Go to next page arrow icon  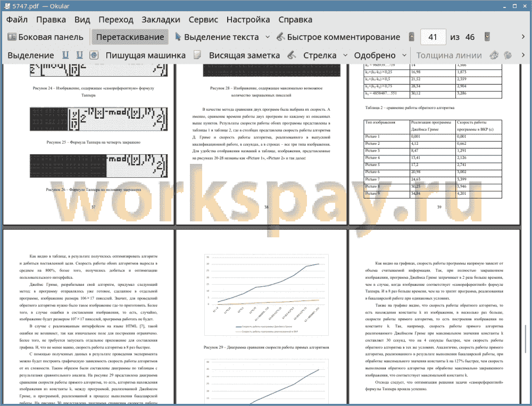[487, 37]
